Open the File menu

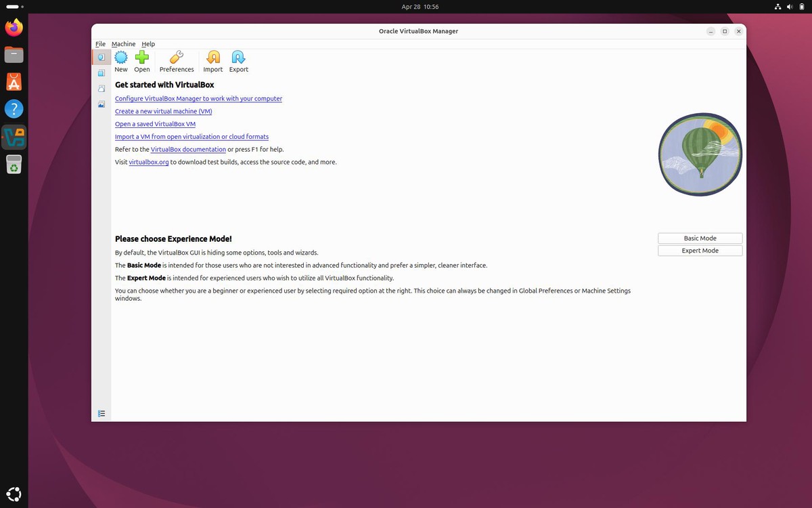(100, 44)
